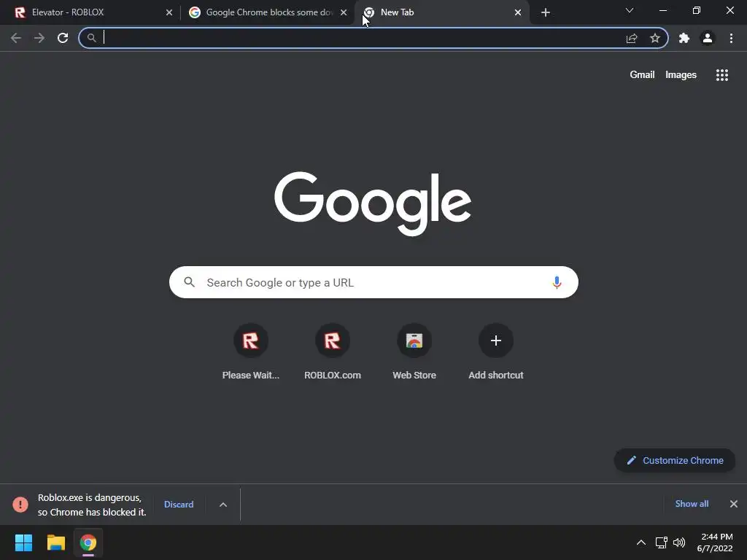747x560 pixels.
Task: Click the Chrome taskbar icon
Action: (x=88, y=542)
